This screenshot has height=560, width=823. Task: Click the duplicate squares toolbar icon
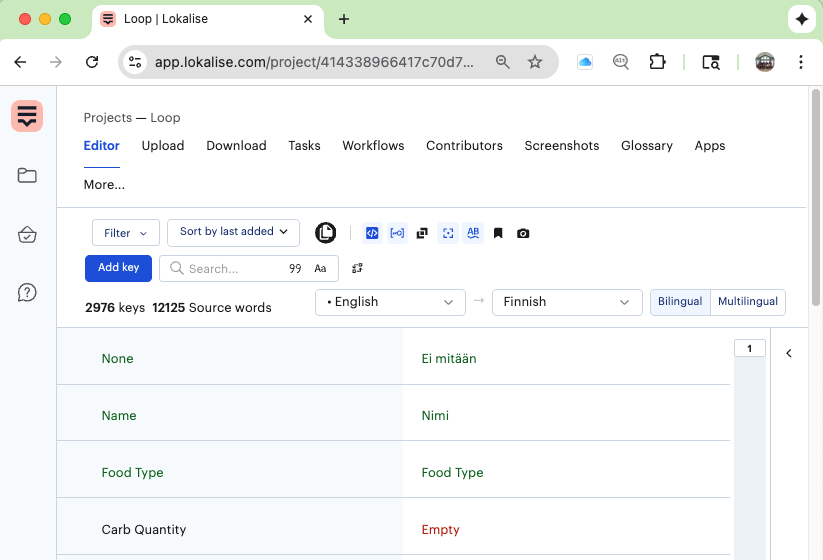[422, 233]
